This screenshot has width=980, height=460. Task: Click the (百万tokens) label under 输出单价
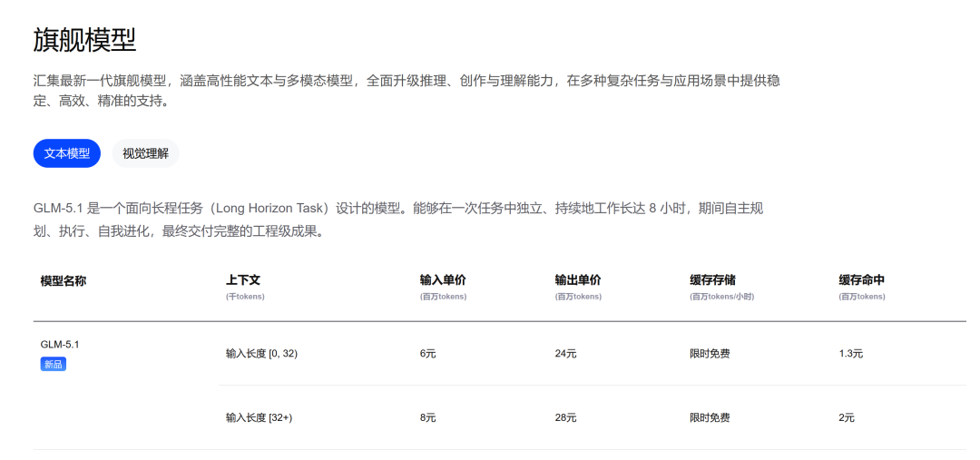(578, 297)
